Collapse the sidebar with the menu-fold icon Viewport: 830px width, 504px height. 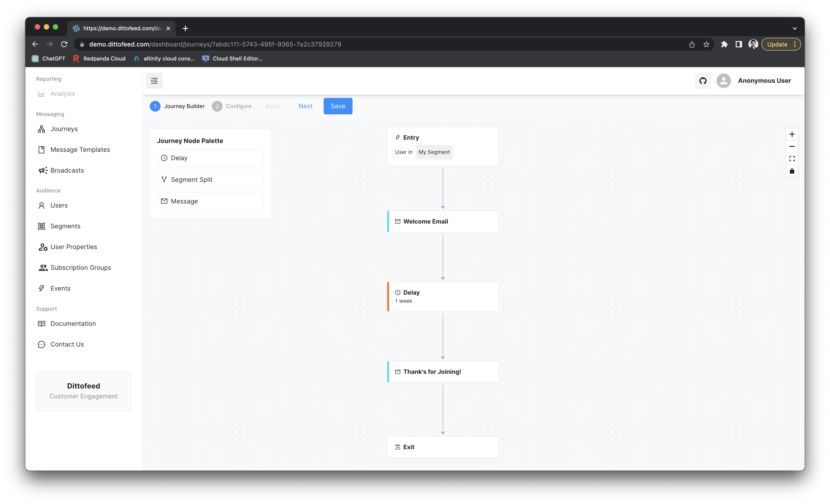[154, 81]
